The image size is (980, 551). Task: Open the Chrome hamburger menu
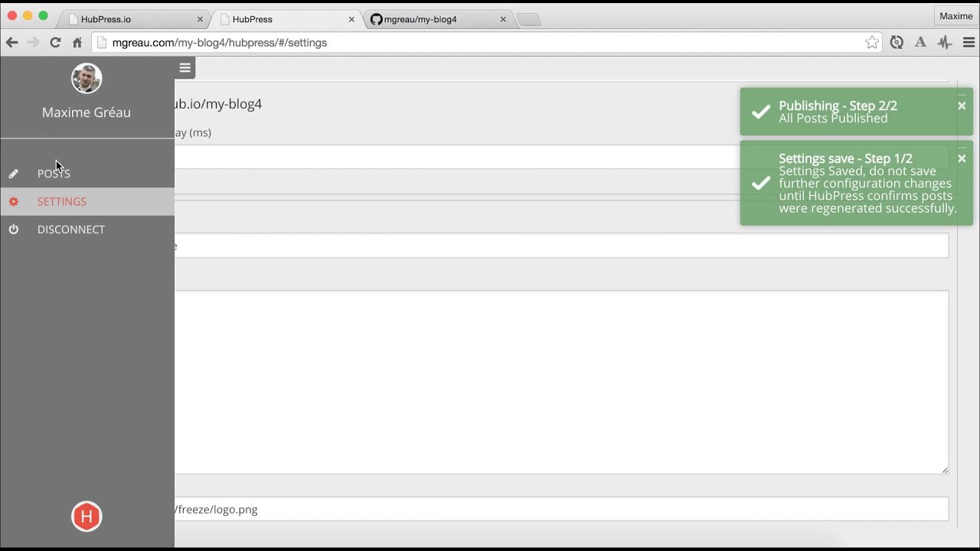[969, 43]
